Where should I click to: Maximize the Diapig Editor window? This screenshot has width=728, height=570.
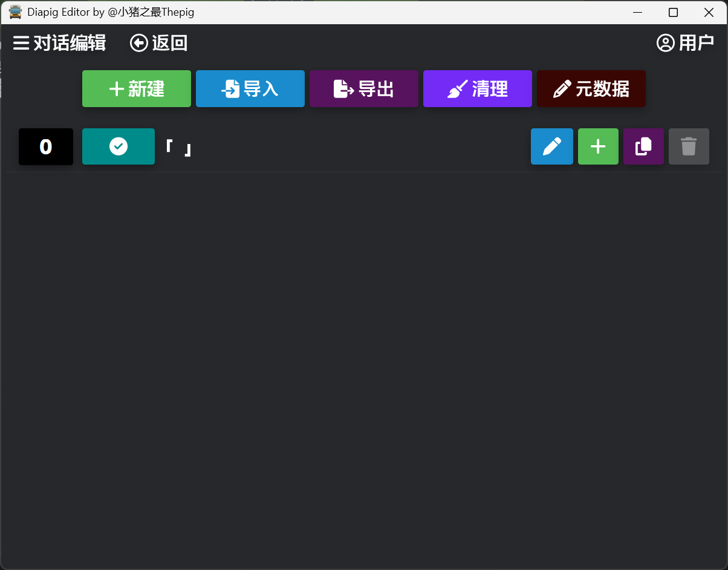[673, 12]
